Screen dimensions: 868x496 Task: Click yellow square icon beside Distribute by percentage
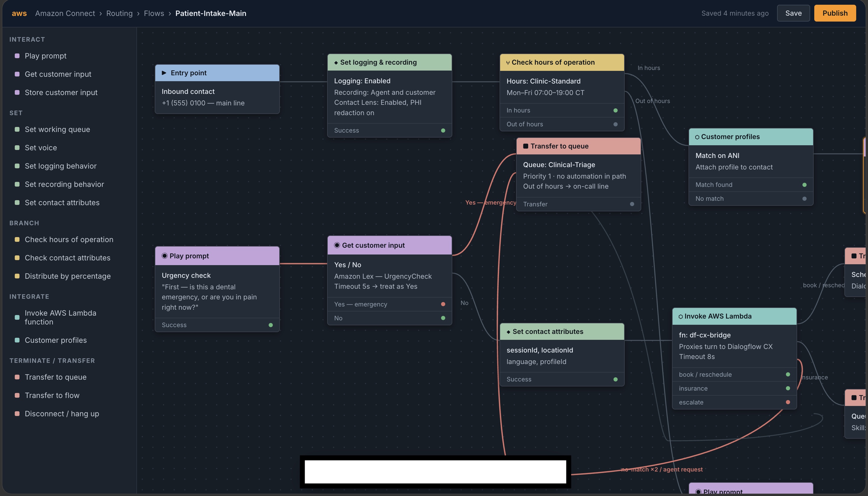pos(17,276)
